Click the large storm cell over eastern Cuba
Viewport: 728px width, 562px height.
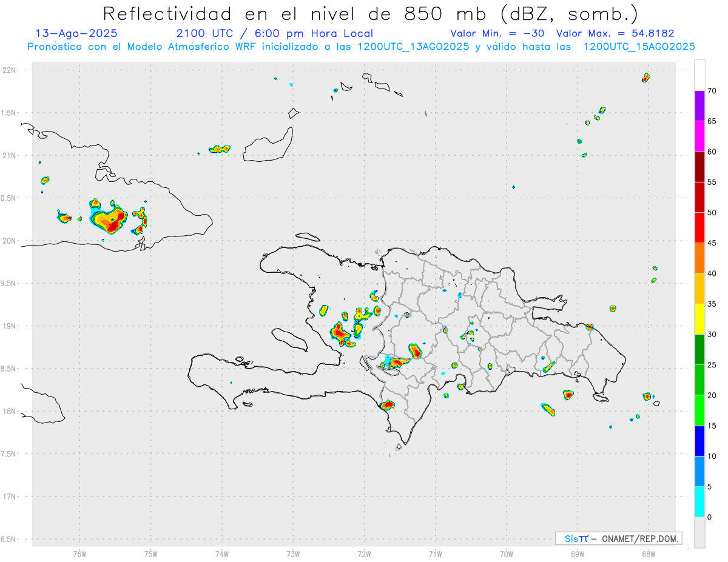[x=109, y=218]
